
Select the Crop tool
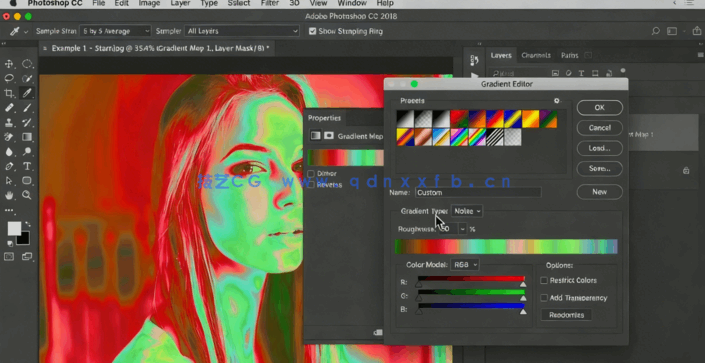9,93
